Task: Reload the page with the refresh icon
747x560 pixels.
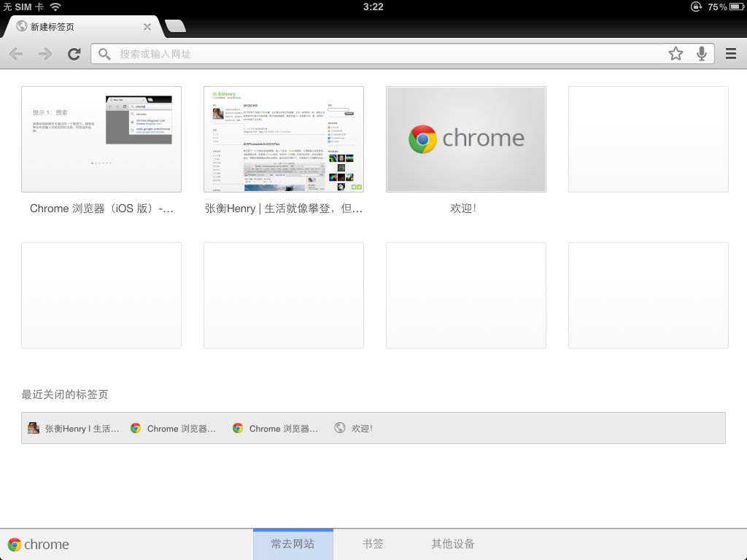Action: [x=74, y=53]
